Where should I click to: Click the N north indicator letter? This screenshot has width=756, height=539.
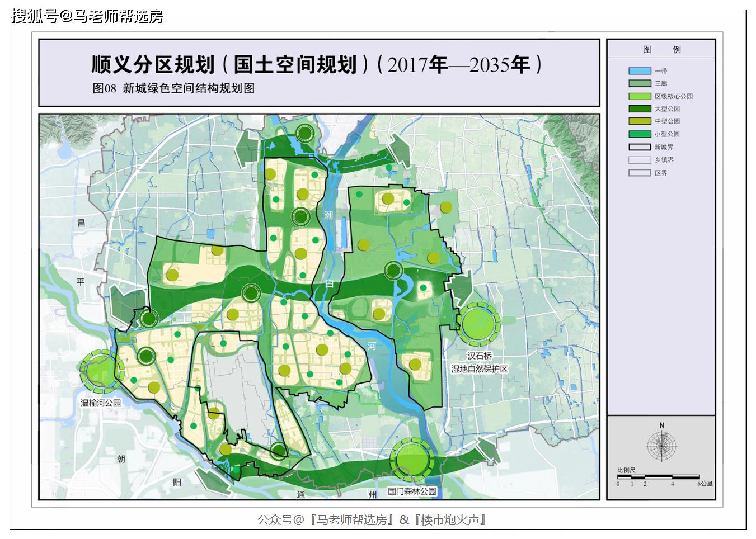tap(662, 425)
